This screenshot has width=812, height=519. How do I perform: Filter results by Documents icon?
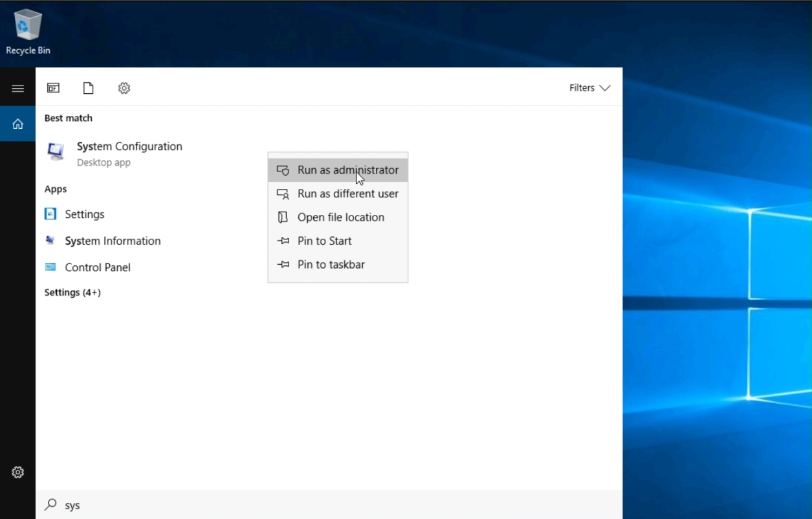click(x=89, y=88)
